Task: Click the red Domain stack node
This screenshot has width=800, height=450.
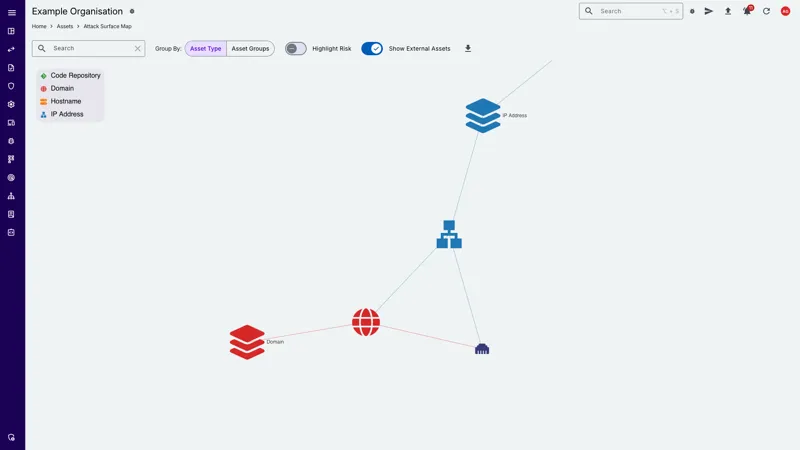Action: point(247,342)
